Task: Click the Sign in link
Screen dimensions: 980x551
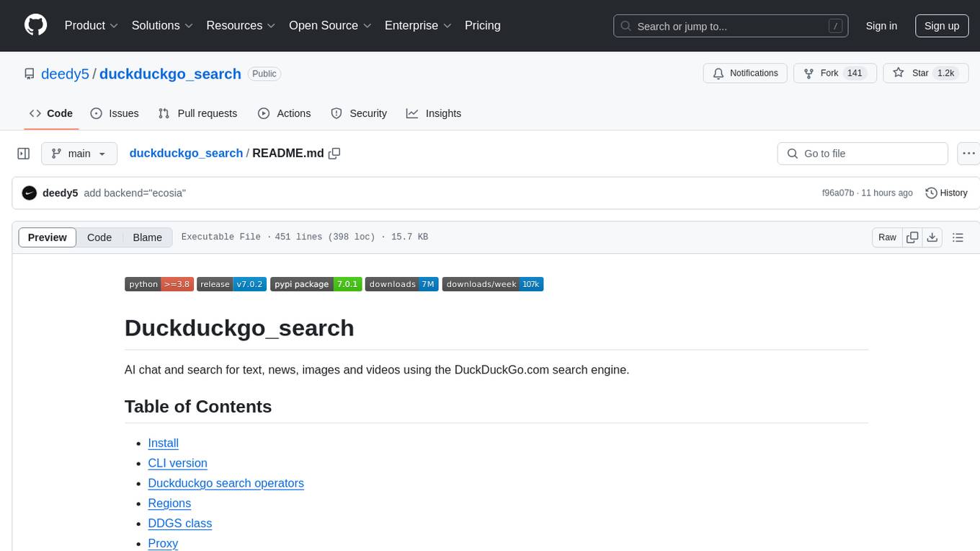Action: pos(881,26)
